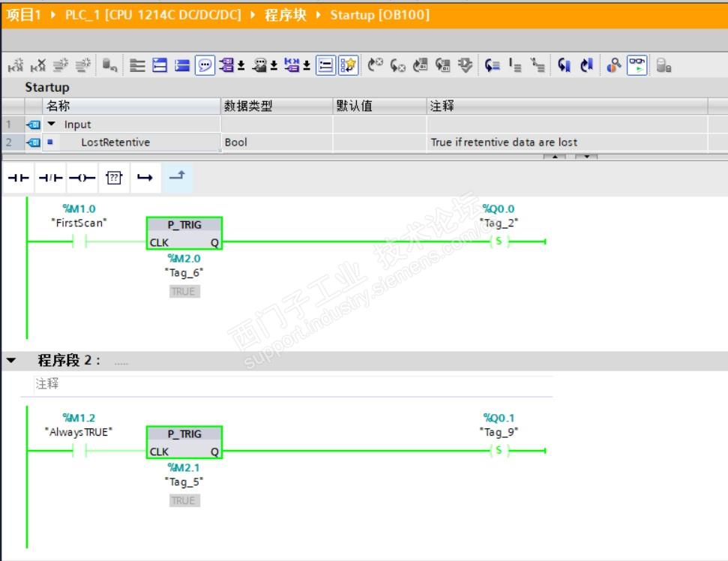The image size is (728, 561).
Task: Open 程序块 breadcrumb item
Action: 286,15
